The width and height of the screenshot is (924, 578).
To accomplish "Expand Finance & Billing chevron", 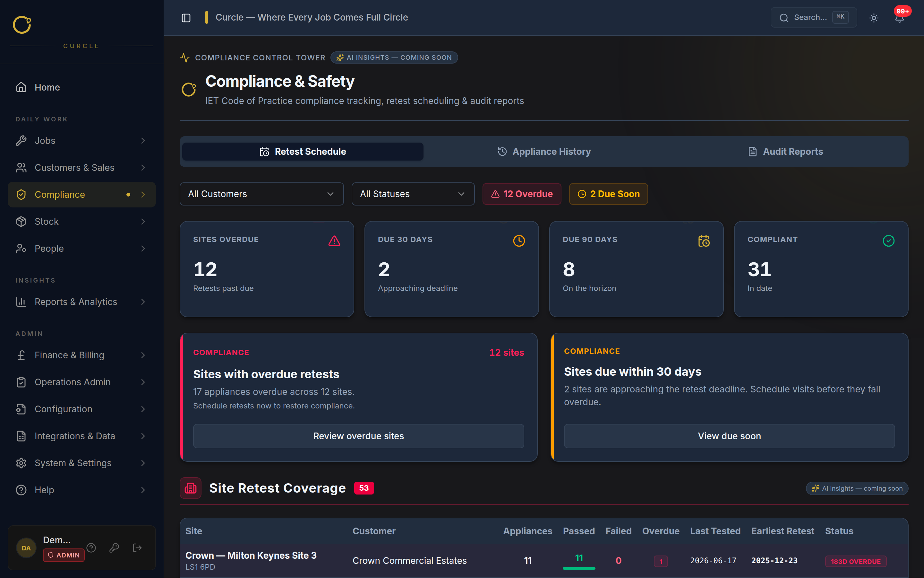I will (x=143, y=355).
